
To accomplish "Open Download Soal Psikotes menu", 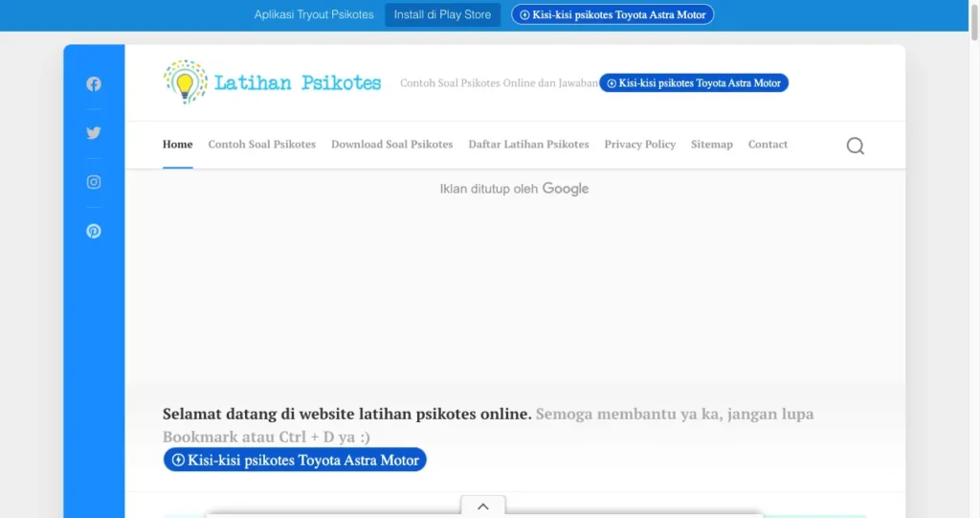I will (x=391, y=145).
